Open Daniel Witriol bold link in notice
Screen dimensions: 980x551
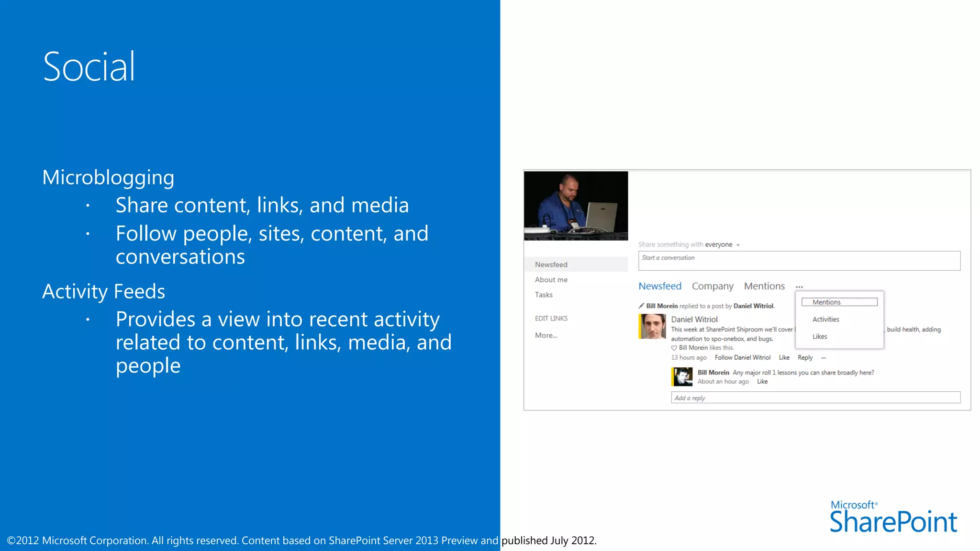coord(753,306)
